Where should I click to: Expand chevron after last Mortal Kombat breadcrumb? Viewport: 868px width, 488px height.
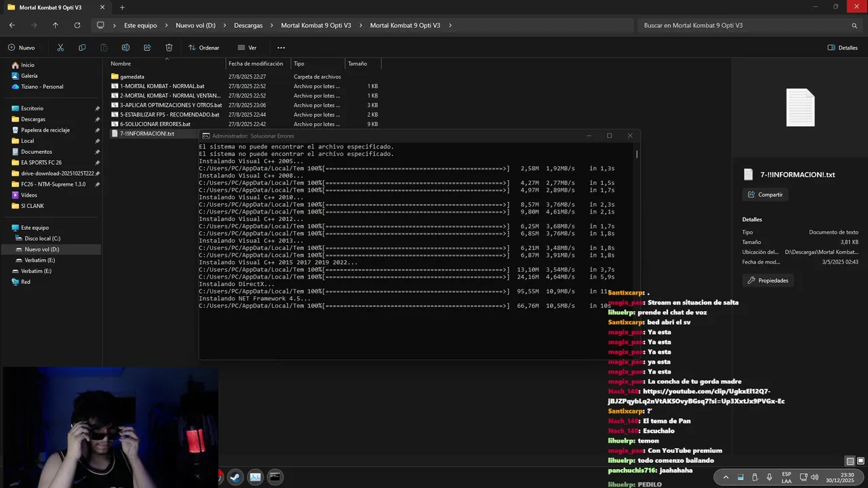click(x=450, y=25)
